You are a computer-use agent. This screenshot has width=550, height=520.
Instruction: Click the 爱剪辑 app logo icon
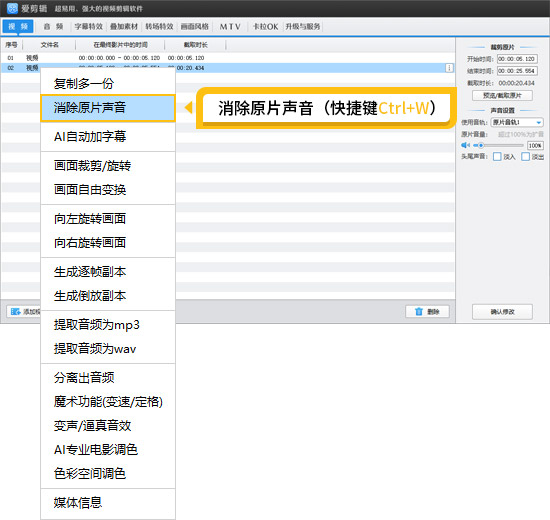click(x=12, y=8)
